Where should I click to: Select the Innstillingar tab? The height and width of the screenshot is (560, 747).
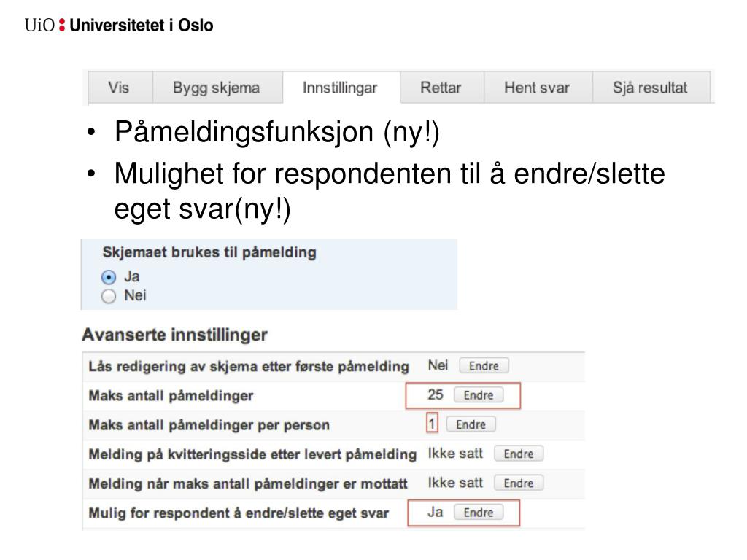(x=341, y=87)
